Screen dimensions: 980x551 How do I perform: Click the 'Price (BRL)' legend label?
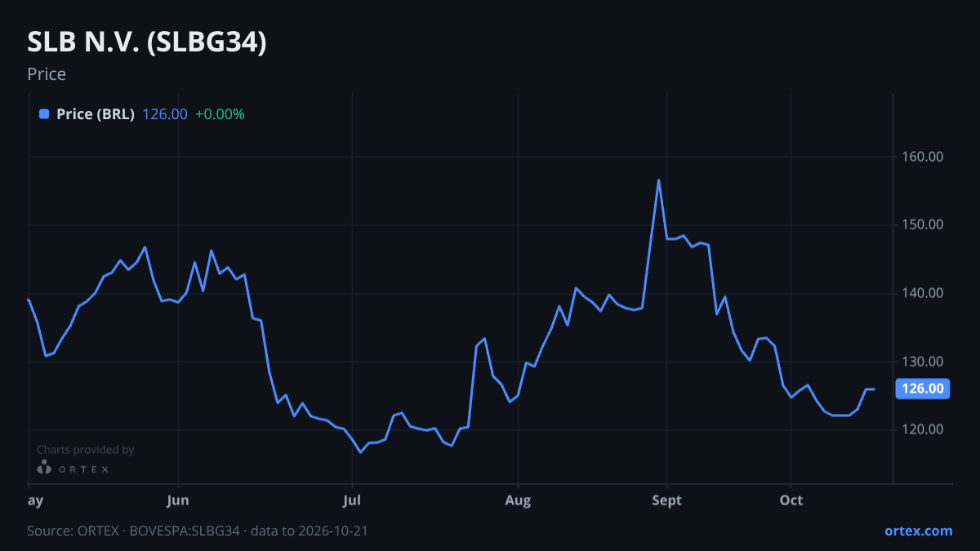point(96,114)
